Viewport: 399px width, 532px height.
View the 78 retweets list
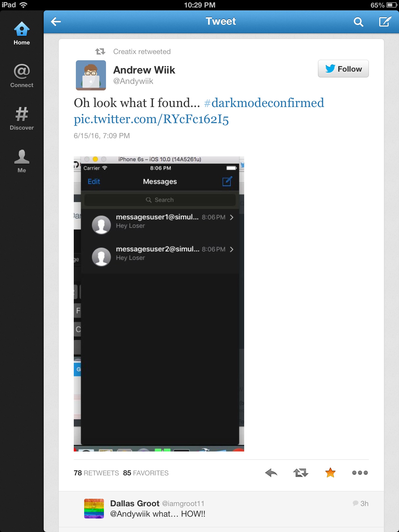pyautogui.click(x=96, y=473)
